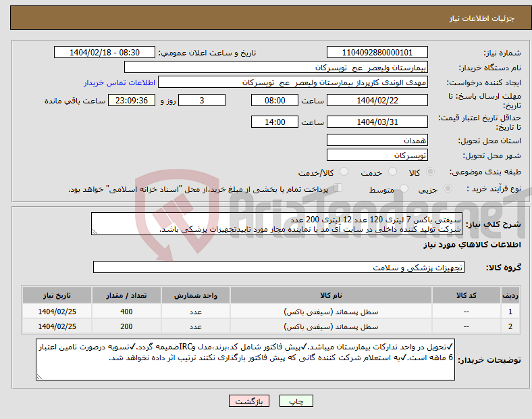Click the تعداد / مقدار column header
The height and width of the screenshot is (419, 532).
(126, 295)
